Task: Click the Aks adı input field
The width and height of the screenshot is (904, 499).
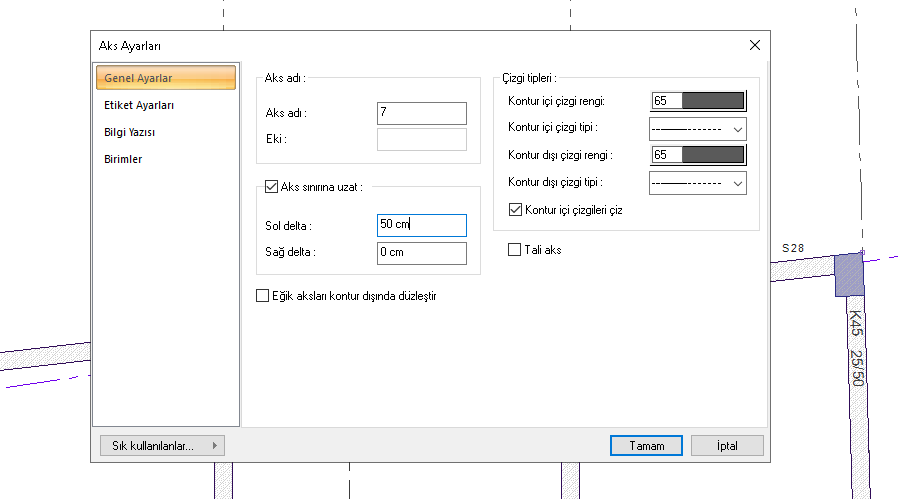Action: 421,113
